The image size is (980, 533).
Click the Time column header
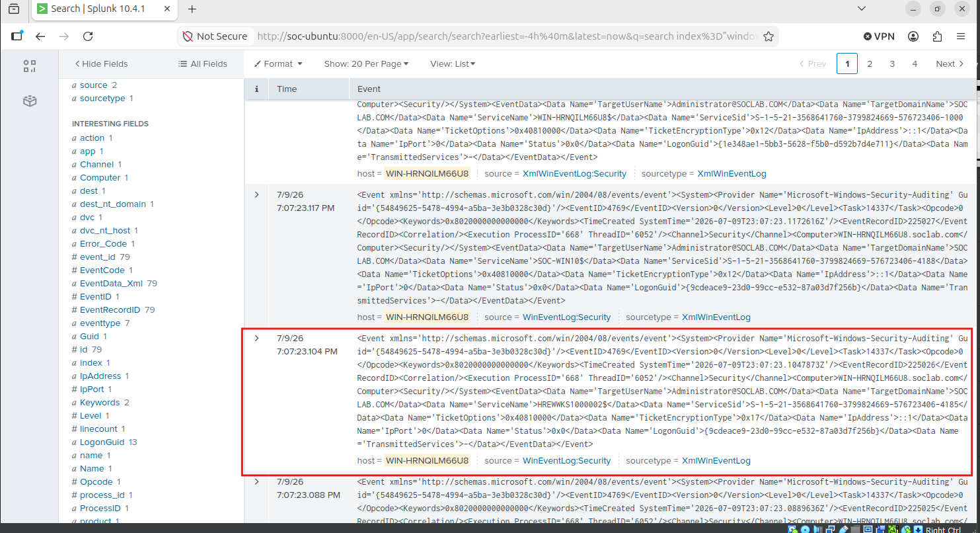pyautogui.click(x=287, y=89)
